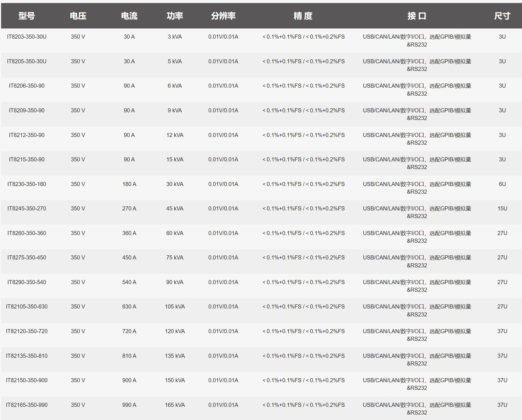Click the 6U size cell

pos(502,184)
